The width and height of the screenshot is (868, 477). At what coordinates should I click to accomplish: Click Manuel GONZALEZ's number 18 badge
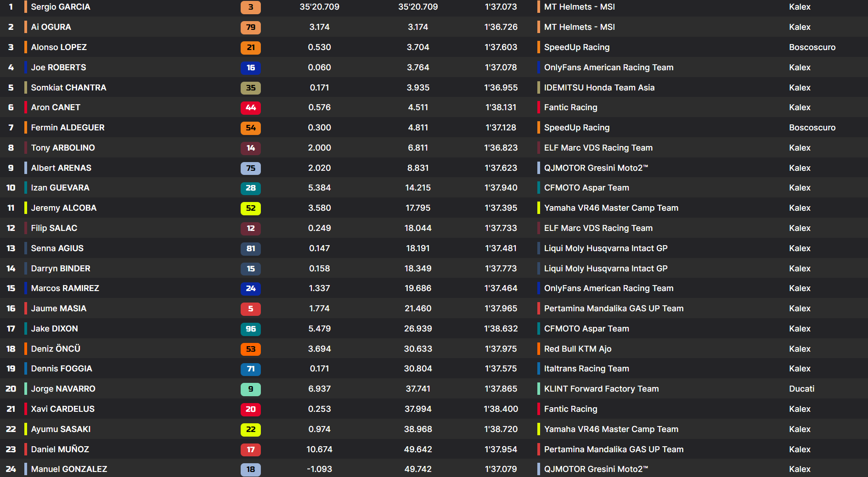pyautogui.click(x=250, y=469)
